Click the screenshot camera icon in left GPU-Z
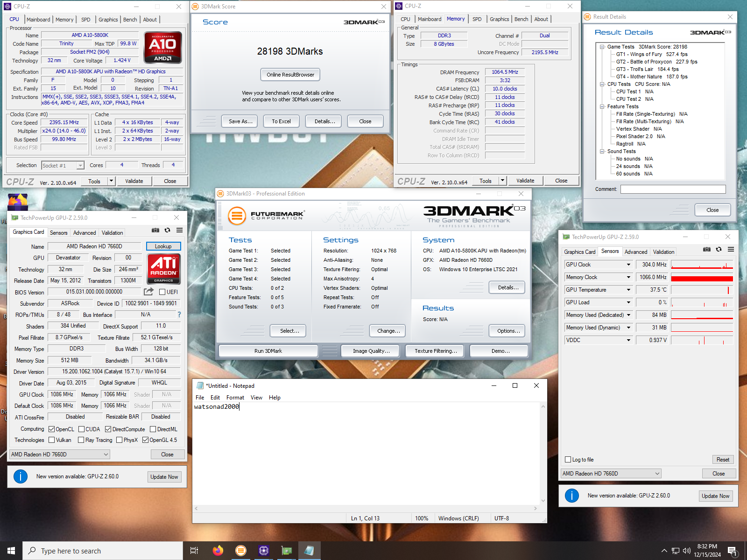Viewport: 747px width, 560px height. tap(155, 230)
